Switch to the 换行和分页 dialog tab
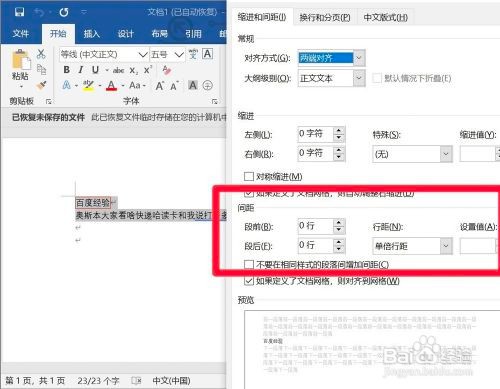The height and width of the screenshot is (389, 500). [325, 17]
